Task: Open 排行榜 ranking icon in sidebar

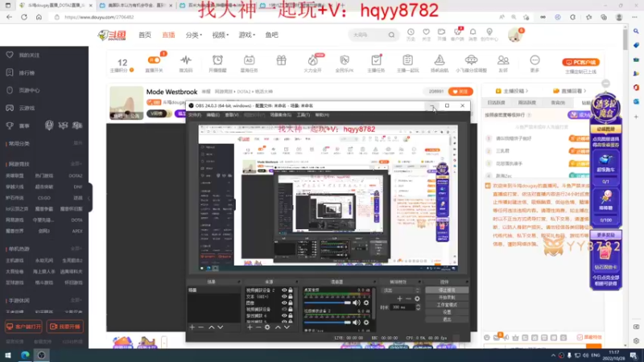Action: coord(10,72)
